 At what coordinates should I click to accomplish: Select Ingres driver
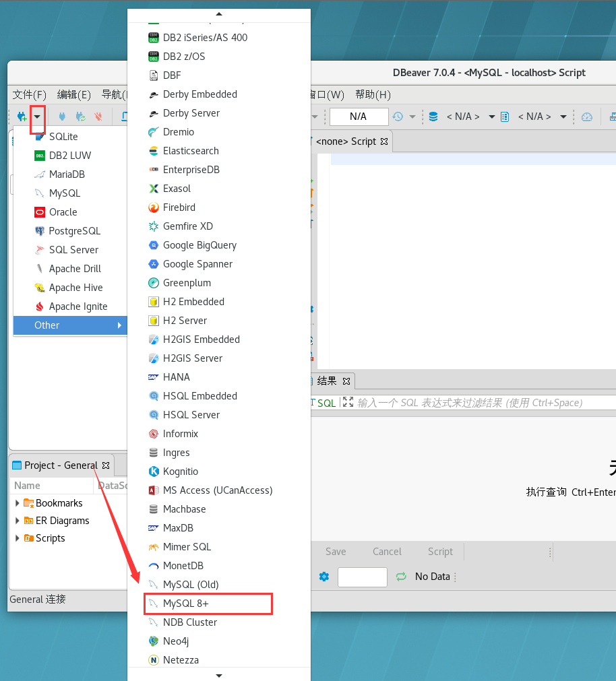(219, 453)
